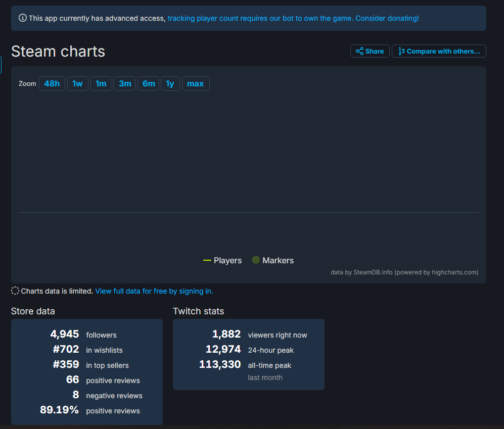The width and height of the screenshot is (504, 429).
Task: Click the share icon in the Share button
Action: (x=359, y=51)
